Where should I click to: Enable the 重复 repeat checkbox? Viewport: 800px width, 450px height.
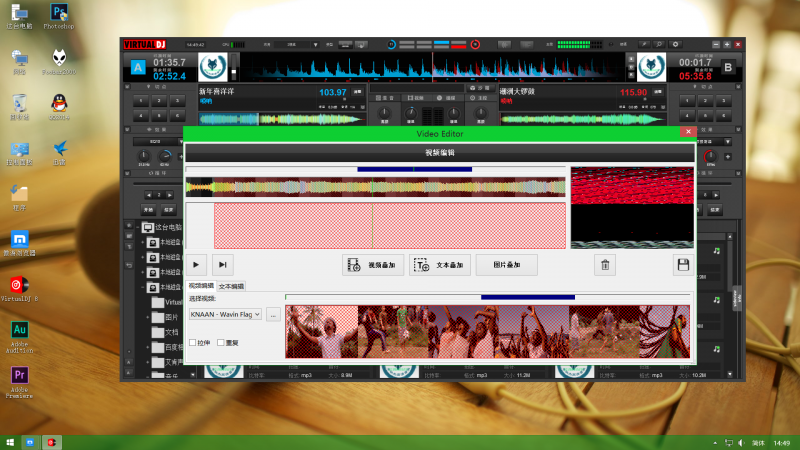pos(221,342)
